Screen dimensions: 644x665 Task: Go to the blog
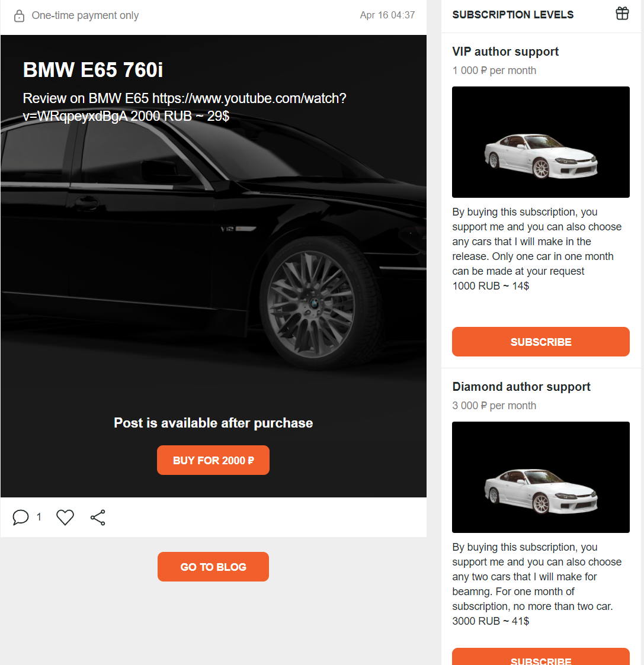(213, 567)
